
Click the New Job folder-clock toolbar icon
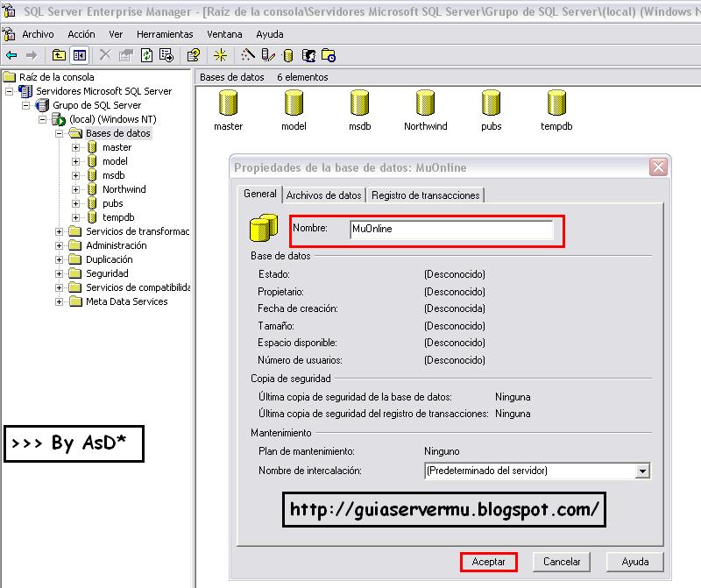329,55
